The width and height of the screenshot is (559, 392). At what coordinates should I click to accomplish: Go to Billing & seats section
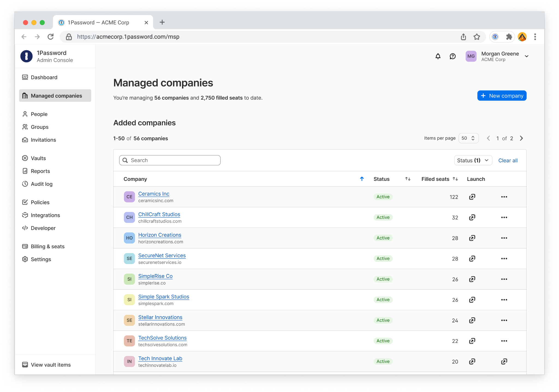(47, 246)
